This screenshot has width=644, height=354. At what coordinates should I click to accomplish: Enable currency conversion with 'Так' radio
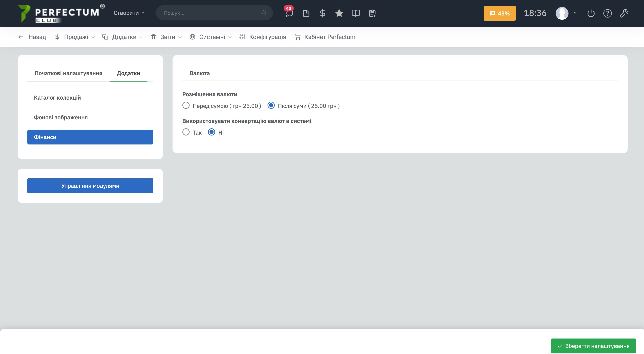coord(186,132)
